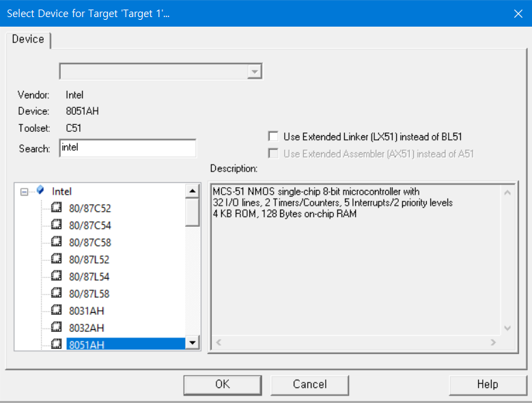Viewport: 532px width, 403px height.
Task: Select the Intel vendor label in tree
Action: [61, 192]
